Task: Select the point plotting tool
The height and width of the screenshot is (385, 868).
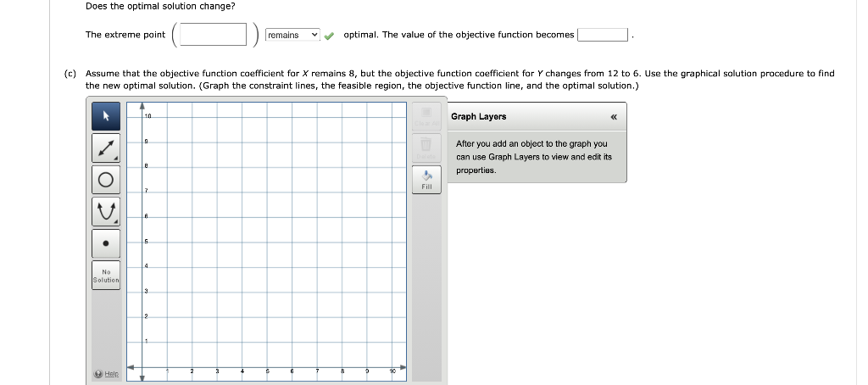Action: [106, 243]
